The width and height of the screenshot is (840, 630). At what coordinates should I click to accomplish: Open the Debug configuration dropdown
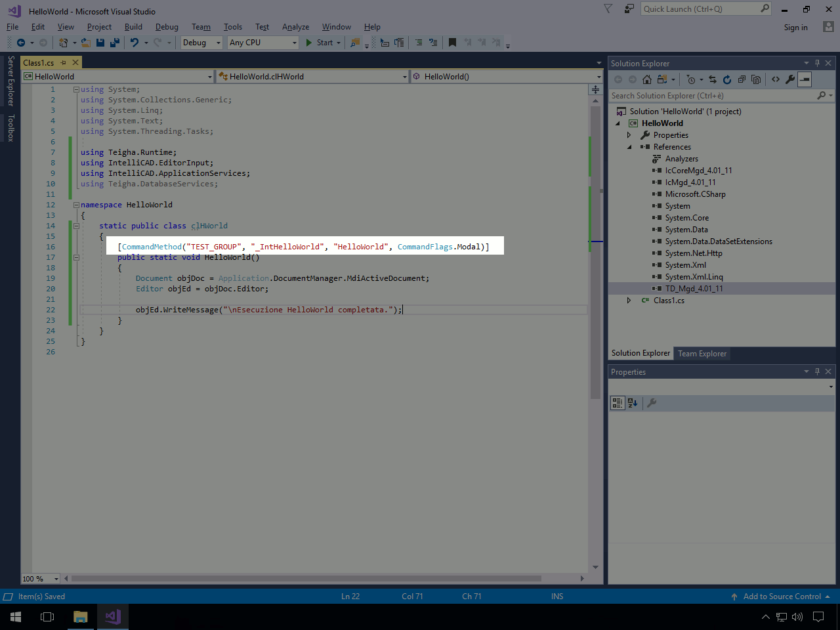[x=202, y=43]
